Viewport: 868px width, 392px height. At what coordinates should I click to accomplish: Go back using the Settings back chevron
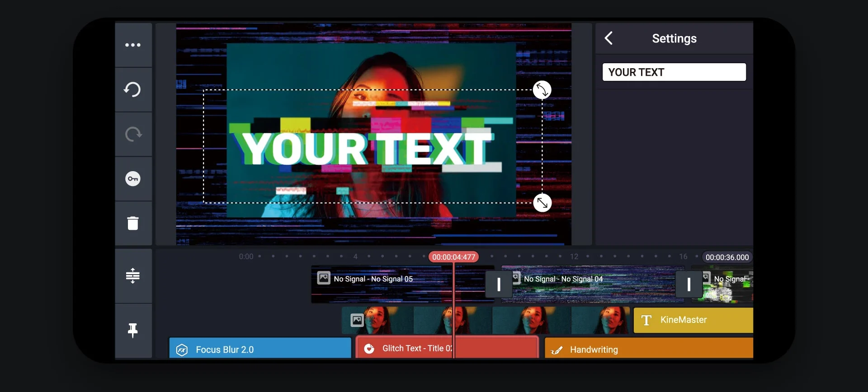[x=609, y=38]
